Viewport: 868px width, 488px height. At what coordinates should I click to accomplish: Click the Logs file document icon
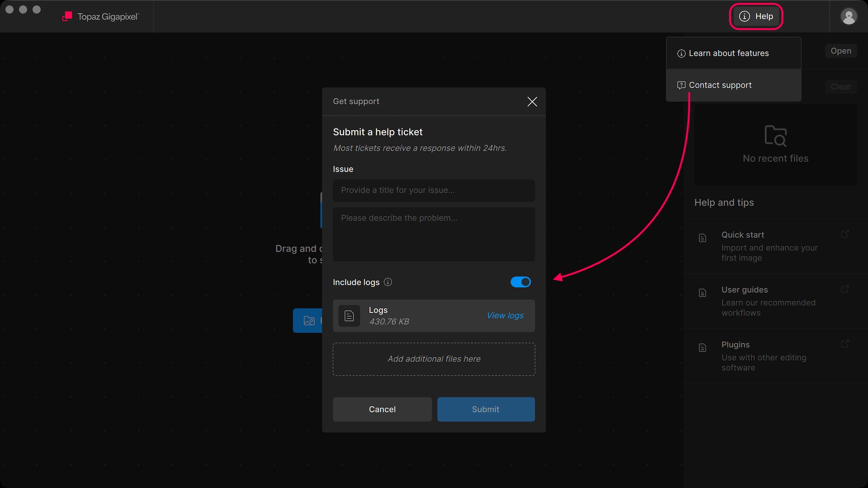349,316
